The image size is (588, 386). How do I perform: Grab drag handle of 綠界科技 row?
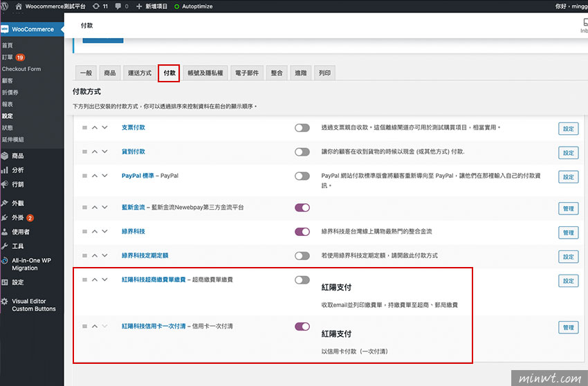(x=85, y=232)
